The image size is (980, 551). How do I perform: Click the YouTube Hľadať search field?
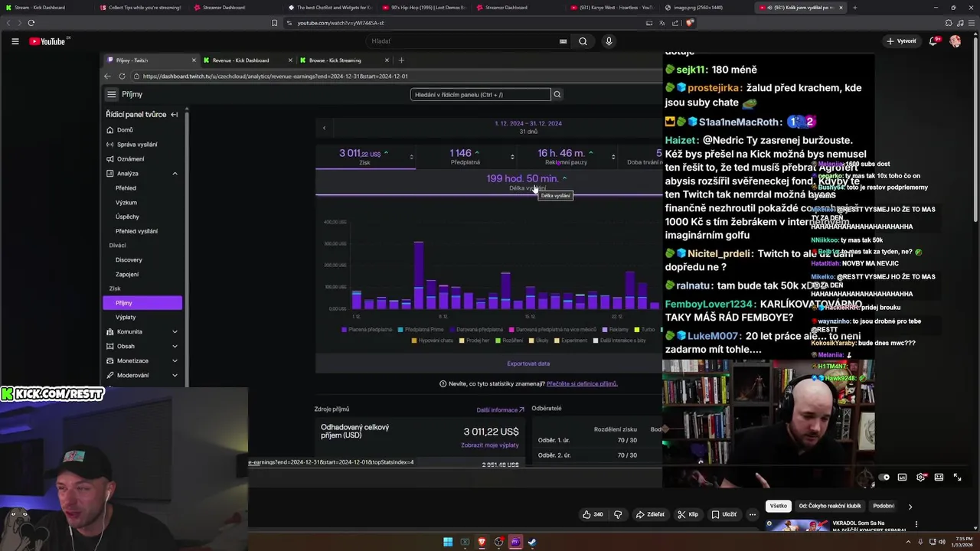click(469, 41)
